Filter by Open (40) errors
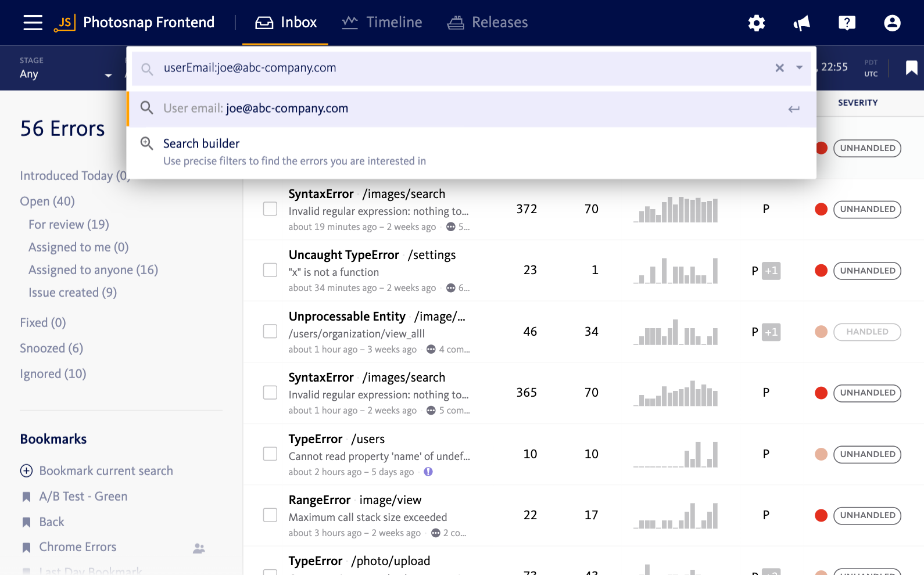 pyautogui.click(x=48, y=202)
